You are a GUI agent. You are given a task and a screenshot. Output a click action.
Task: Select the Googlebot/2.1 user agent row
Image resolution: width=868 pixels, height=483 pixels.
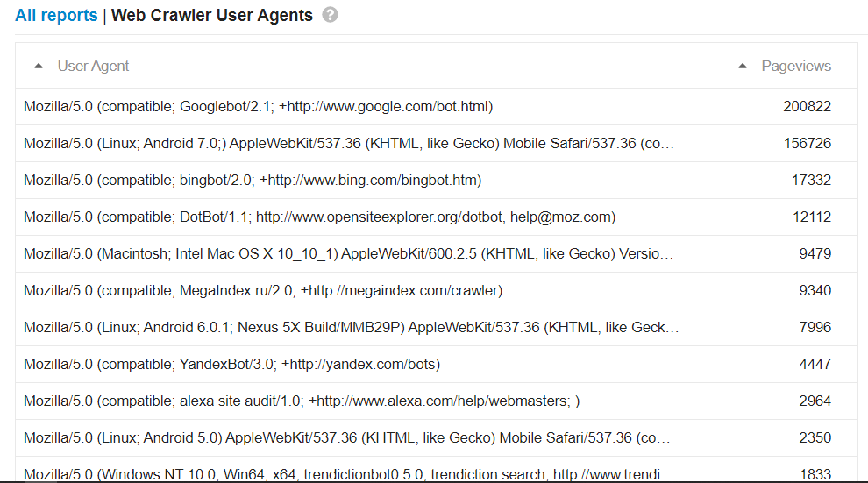[x=437, y=106]
